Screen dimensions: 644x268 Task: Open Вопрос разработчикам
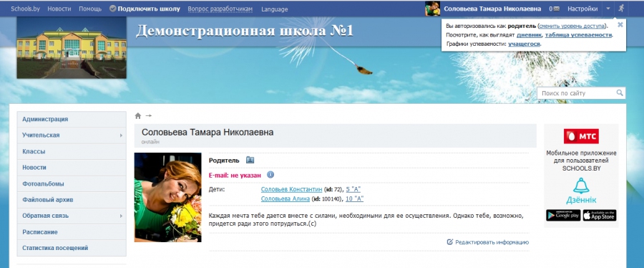point(220,9)
